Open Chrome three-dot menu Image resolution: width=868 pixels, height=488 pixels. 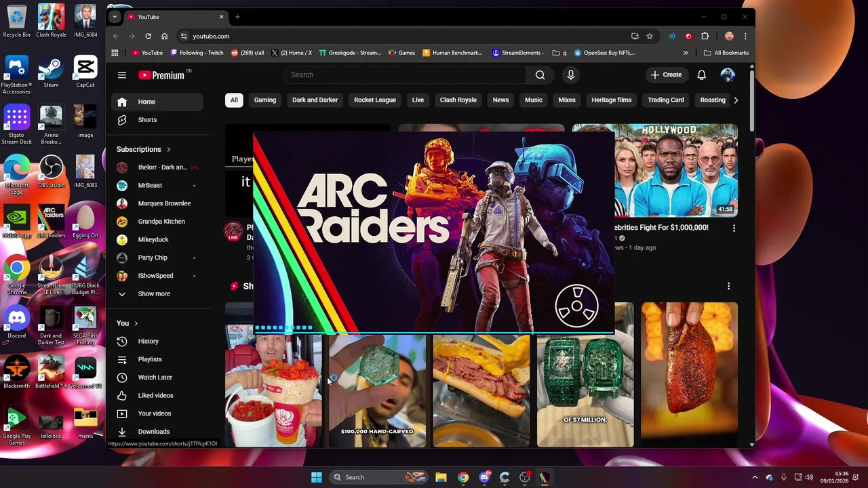pyautogui.click(x=745, y=37)
